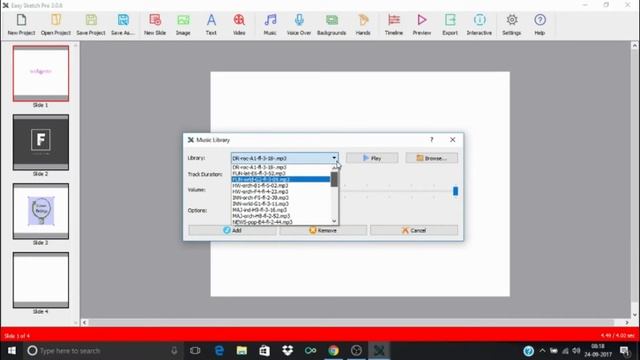Select the NEWS-pop track in the list
The image size is (640, 360).
[x=281, y=222]
